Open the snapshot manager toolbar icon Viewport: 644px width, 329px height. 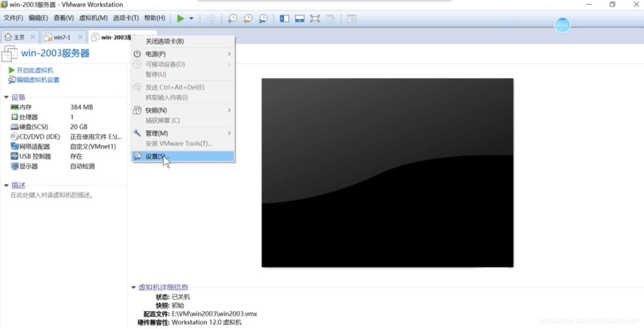click(263, 19)
